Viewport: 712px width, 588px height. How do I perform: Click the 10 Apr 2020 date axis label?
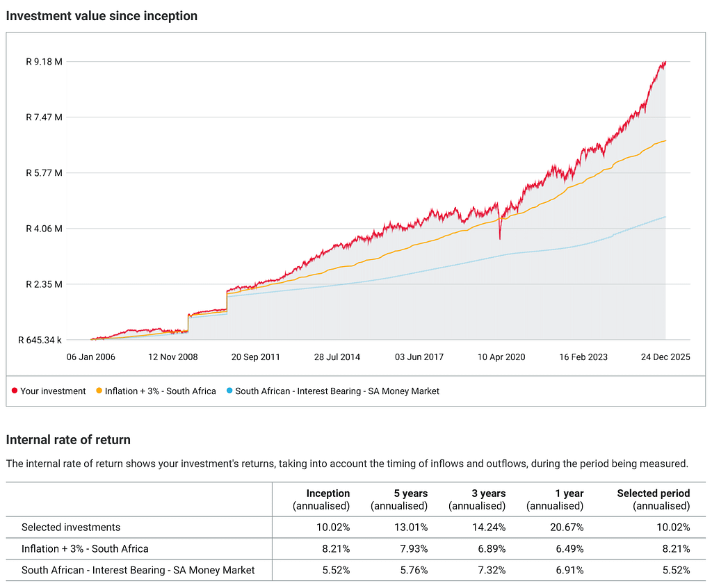[x=501, y=357]
